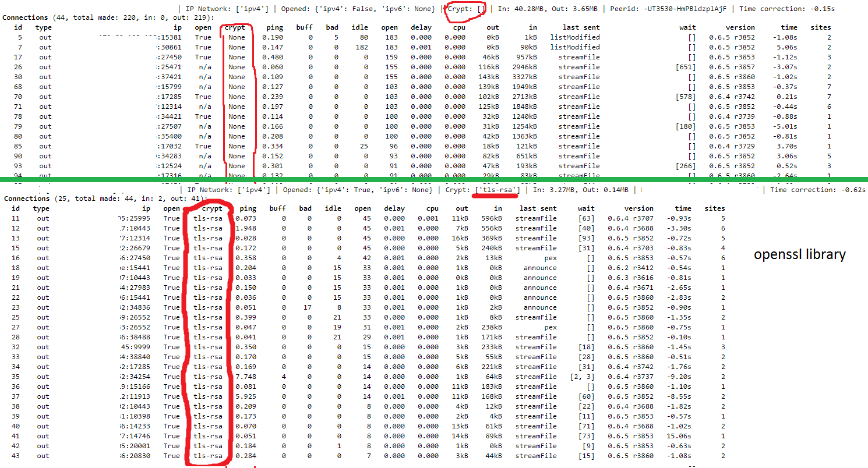Select the ping value '5.925'
Screen dimensions: 868x468
(245, 396)
